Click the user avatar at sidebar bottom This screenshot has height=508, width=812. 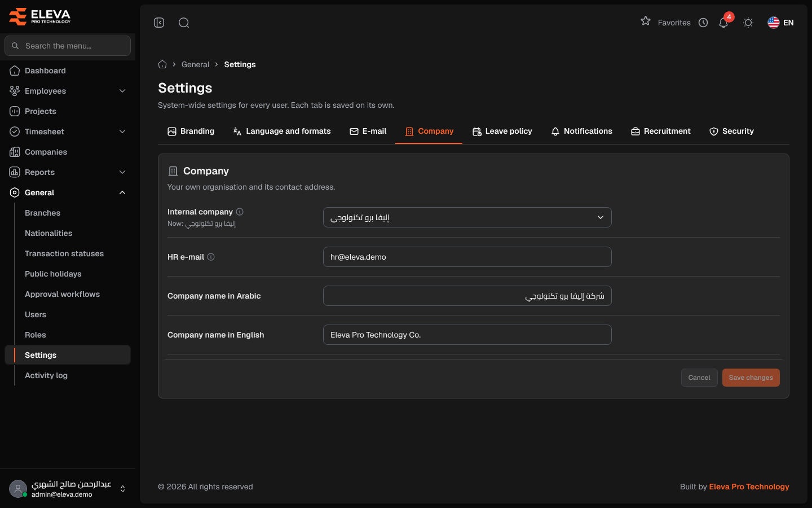[x=18, y=489]
